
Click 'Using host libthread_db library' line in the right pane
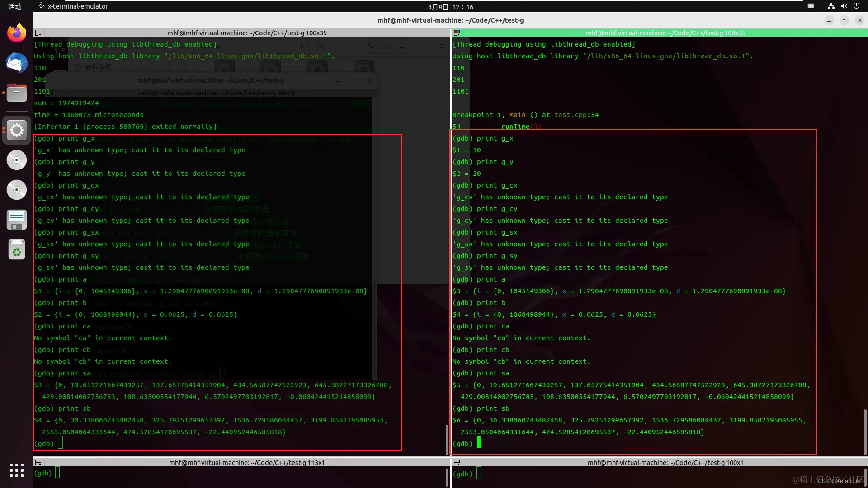603,56
